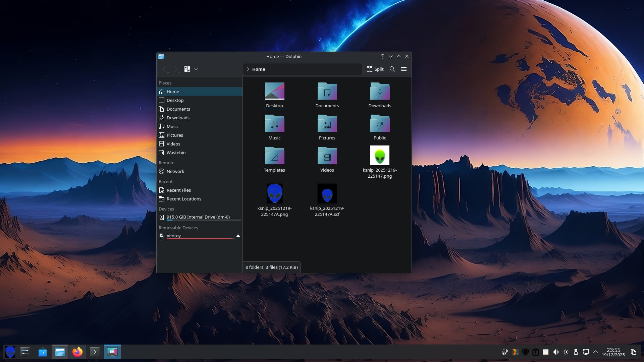The height and width of the screenshot is (362, 644).
Task: Eject the Ventoy removable device
Action: [x=238, y=236]
